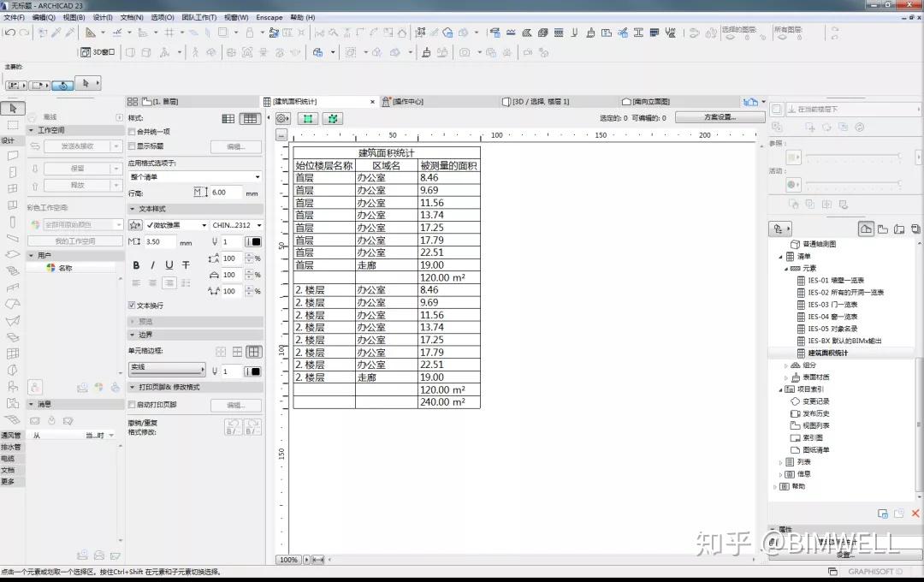
Task: Collapse the 边界 section
Action: point(133,335)
